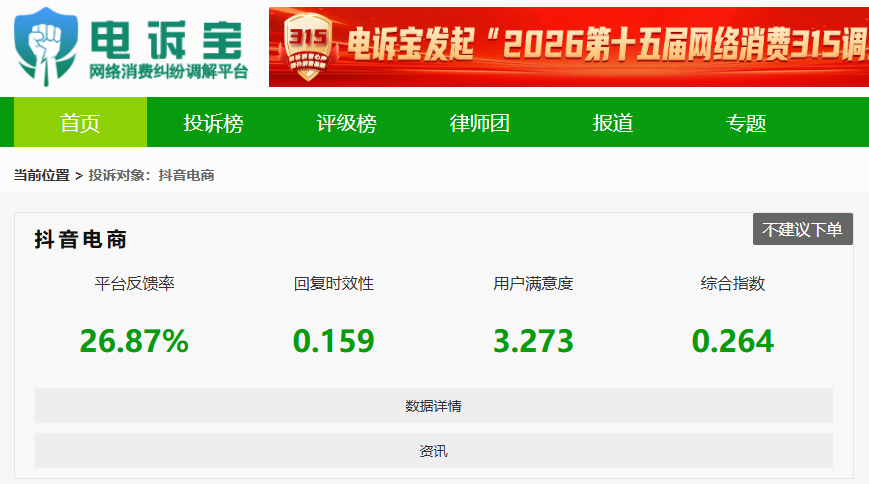Screen dimensions: 869x484
Task: Click the 0.264 value
Action: 733,340
